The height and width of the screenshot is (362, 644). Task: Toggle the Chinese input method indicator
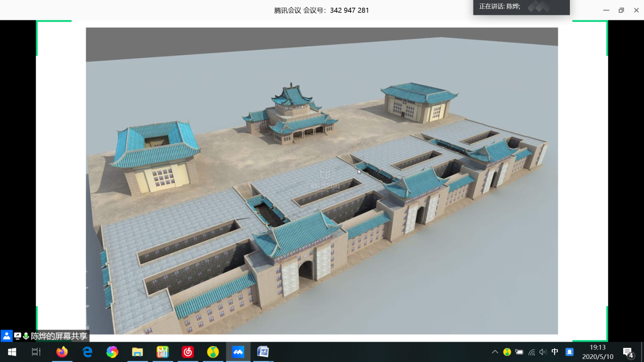point(555,352)
